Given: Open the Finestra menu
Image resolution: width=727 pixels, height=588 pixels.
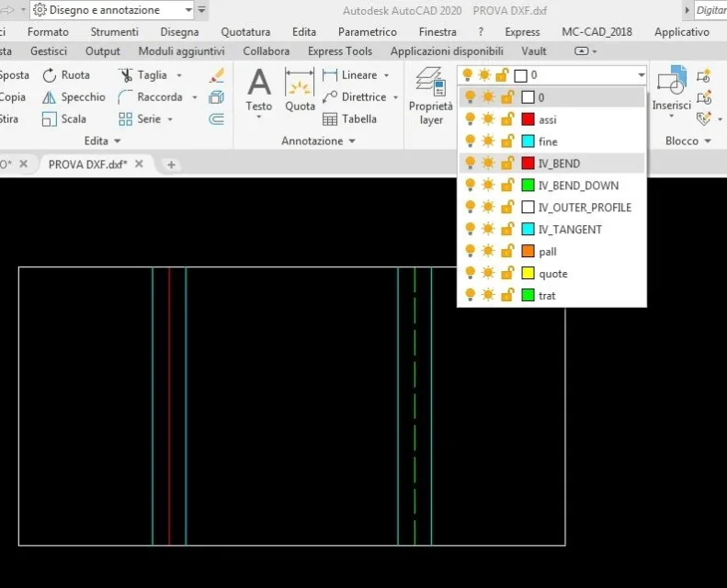Looking at the screenshot, I should point(437,32).
